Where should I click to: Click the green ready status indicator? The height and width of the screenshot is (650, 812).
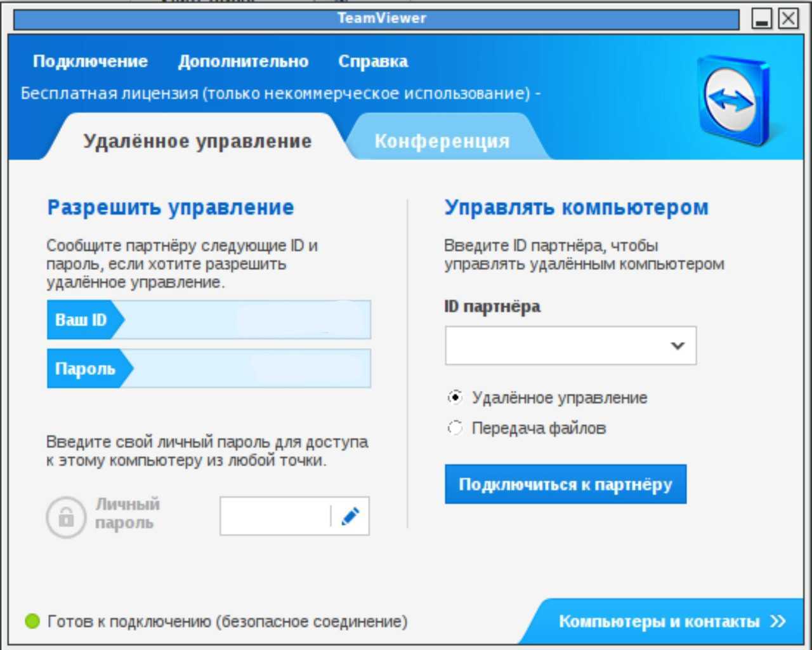click(32, 621)
